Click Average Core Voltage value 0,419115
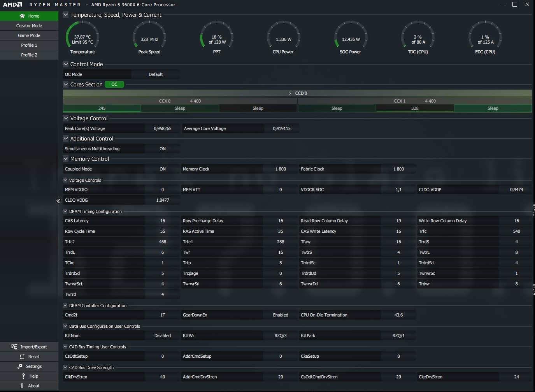This screenshot has width=535, height=392. 282,128
